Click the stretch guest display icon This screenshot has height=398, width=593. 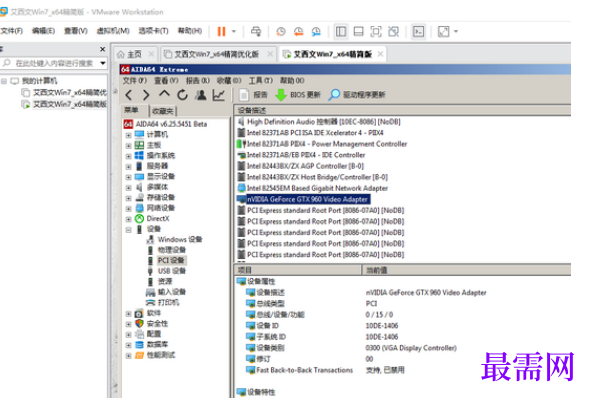pyautogui.click(x=443, y=31)
